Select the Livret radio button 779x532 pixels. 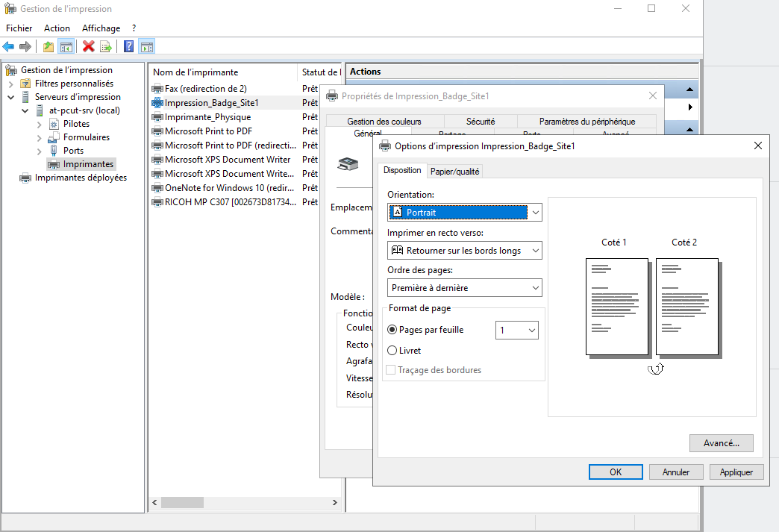pos(393,350)
